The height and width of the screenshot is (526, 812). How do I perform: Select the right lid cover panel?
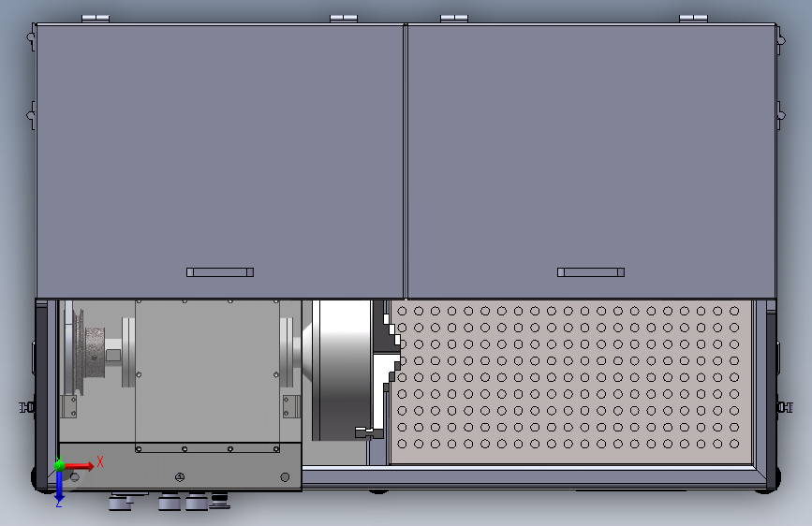(x=591, y=161)
